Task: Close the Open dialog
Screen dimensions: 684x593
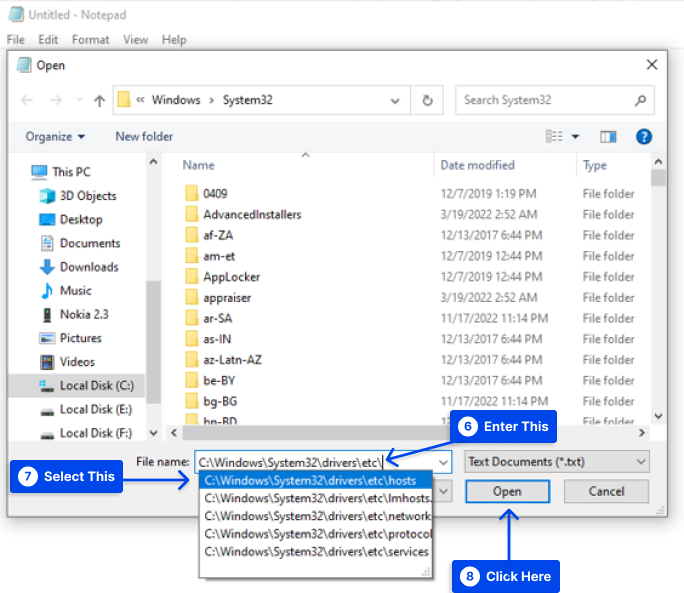Action: [x=652, y=65]
